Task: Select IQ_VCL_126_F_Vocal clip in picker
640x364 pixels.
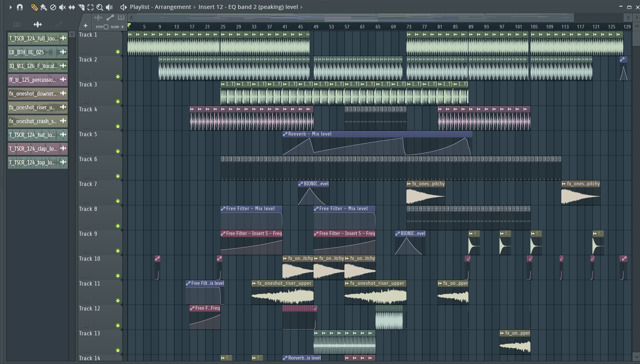Action: [x=38, y=66]
